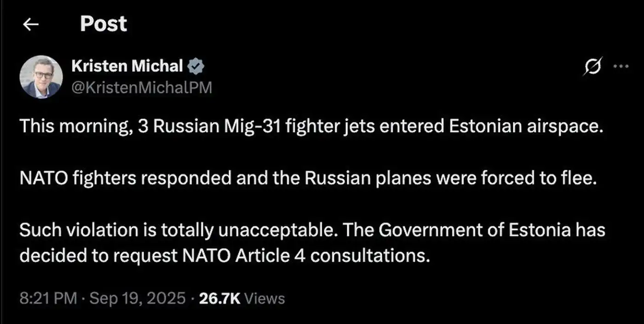Screen dimensions: 644x324
Task: Click the three-dot post options icon
Action: pyautogui.click(x=621, y=66)
